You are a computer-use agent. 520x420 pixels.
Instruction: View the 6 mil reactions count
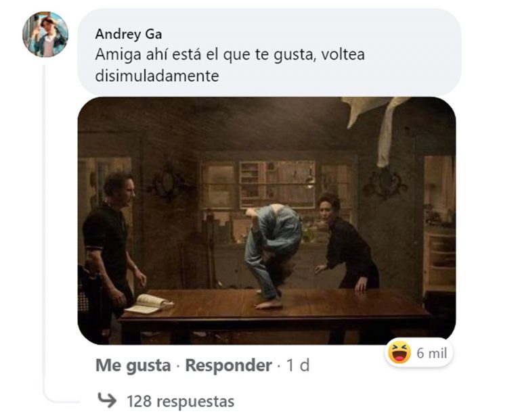pos(432,353)
